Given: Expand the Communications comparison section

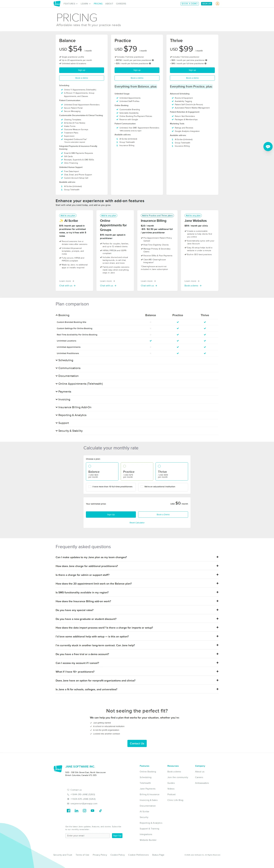Looking at the screenshot, I should [68, 368].
